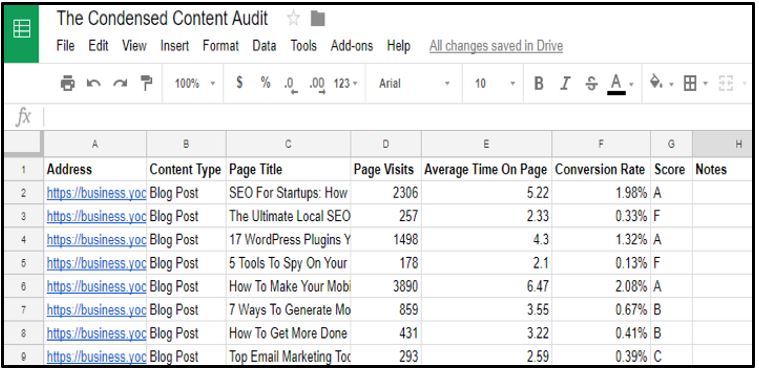759x370 pixels.
Task: Open the address link in row 4
Action: [x=96, y=240]
